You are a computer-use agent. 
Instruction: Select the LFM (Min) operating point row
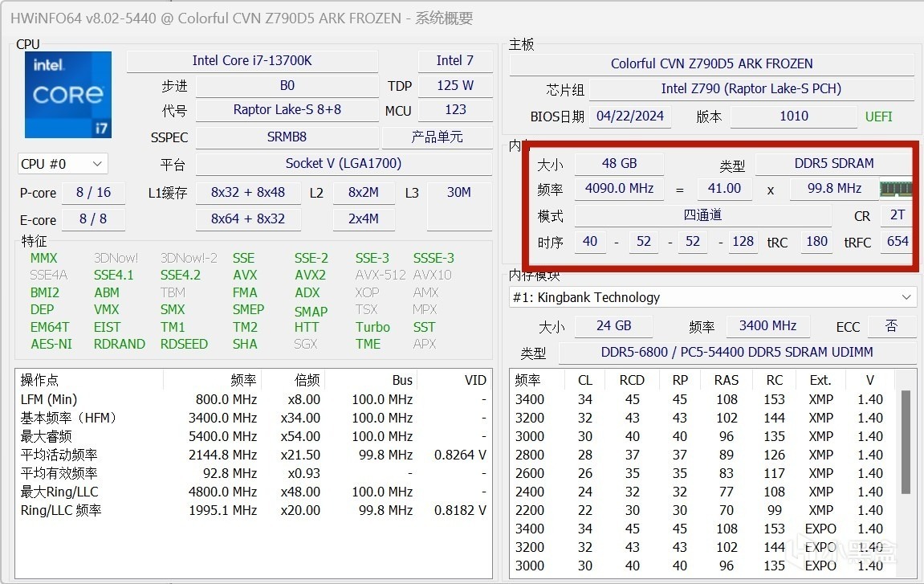coord(254,400)
